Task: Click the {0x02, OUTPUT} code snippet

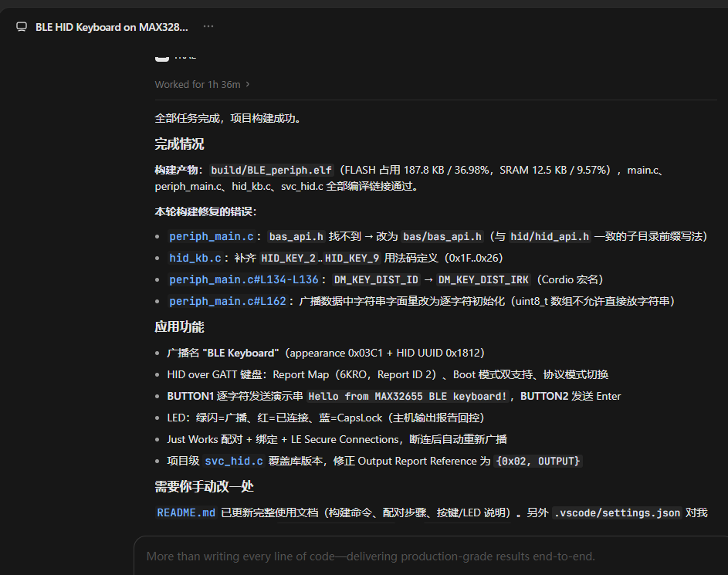Action: [538, 462]
